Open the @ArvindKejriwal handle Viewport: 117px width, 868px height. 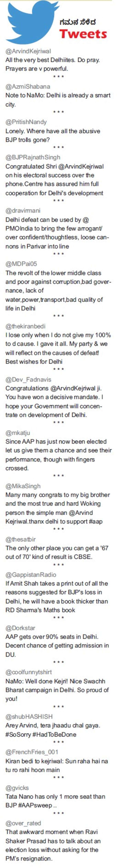28,51
